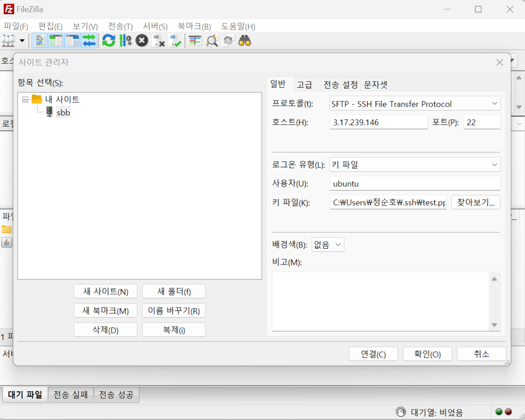The image size is (525, 420).
Task: Click the 사용자 field containing ubuntu
Action: (415, 184)
